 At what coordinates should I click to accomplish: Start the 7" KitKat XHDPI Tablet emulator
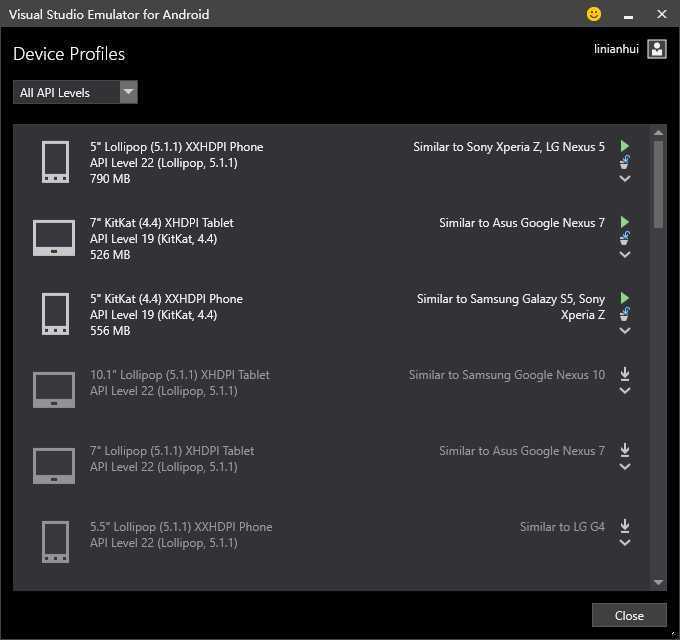[x=625, y=222]
